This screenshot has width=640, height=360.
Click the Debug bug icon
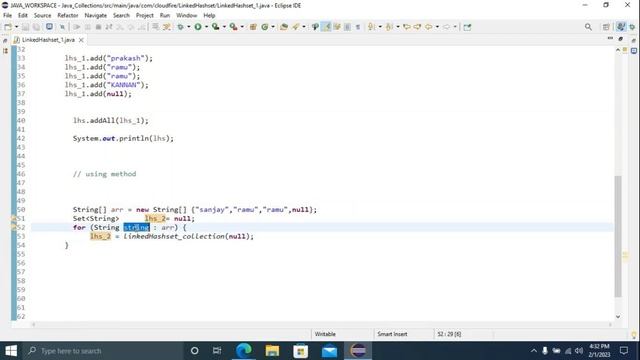180,27
